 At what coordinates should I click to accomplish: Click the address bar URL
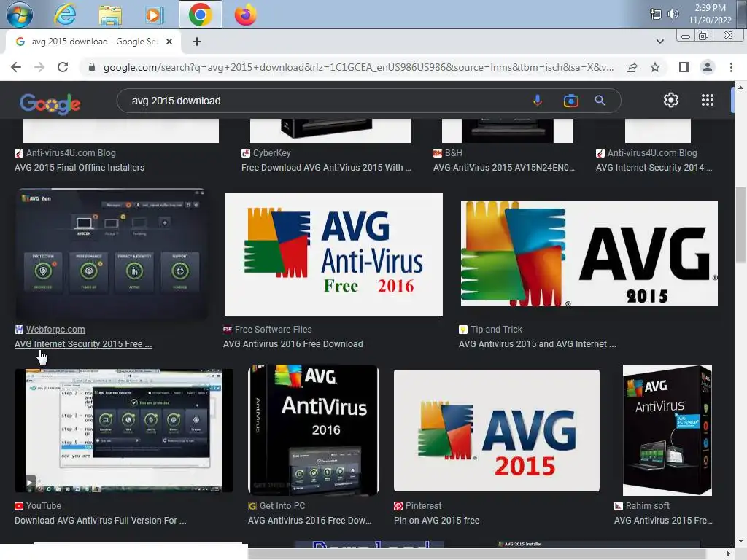coord(358,67)
